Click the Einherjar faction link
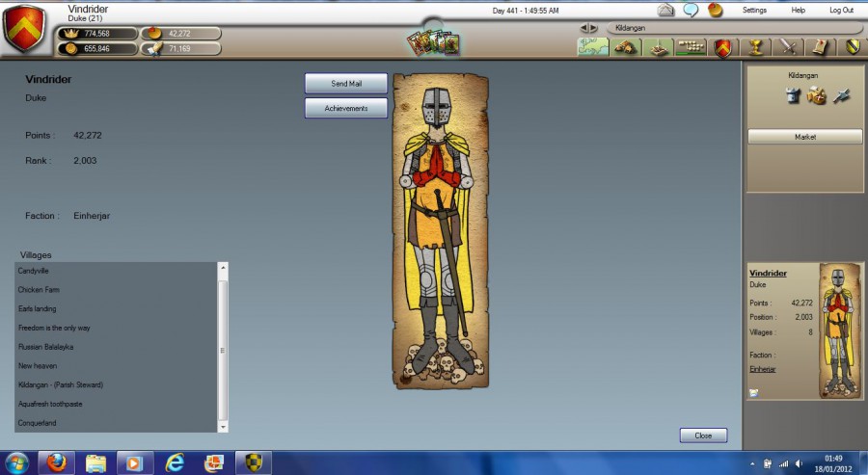Screen dimensions: 868x475 [x=763, y=369]
